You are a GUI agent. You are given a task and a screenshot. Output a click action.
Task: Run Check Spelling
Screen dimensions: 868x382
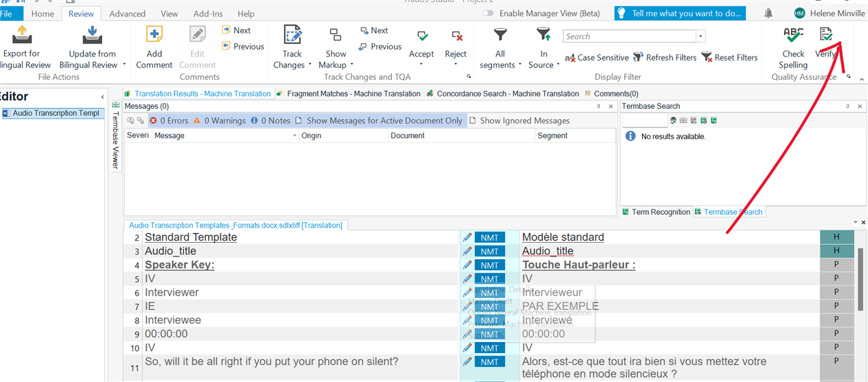point(793,48)
